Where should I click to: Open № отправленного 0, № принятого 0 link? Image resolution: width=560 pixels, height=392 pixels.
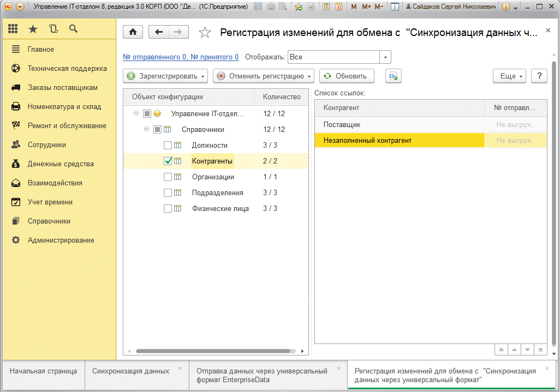(181, 57)
